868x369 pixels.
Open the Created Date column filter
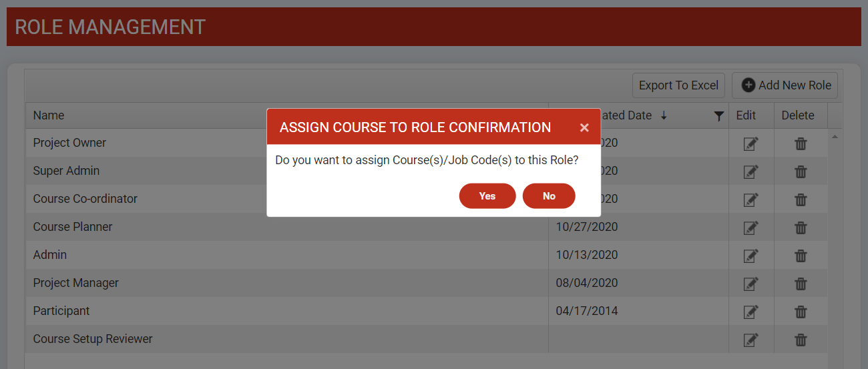[x=718, y=116]
